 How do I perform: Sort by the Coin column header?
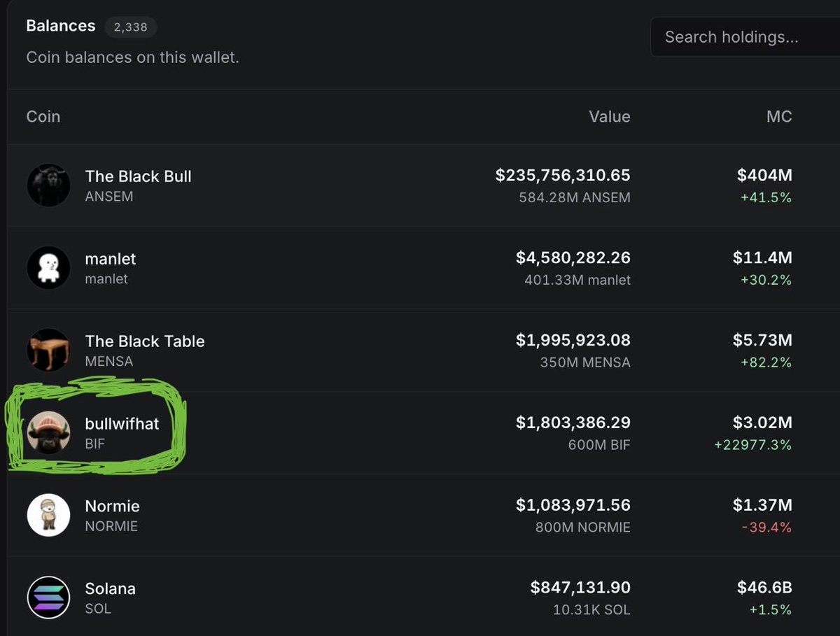43,117
